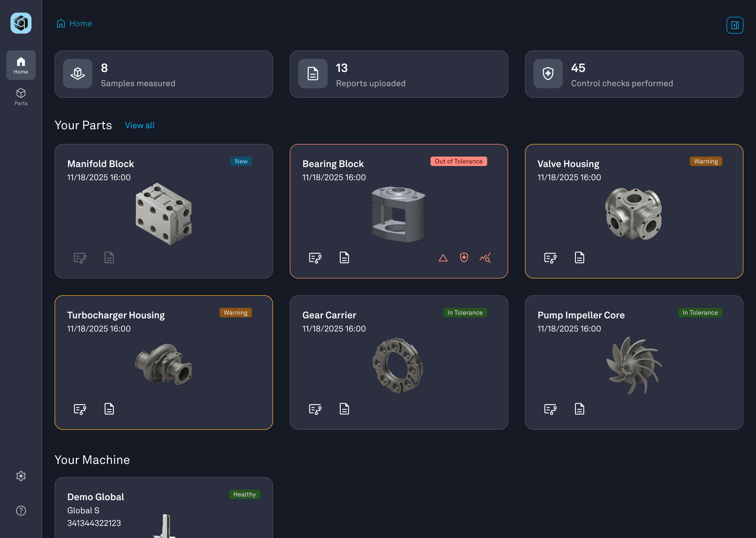The image size is (756, 538).
Task: Open the Parts sidebar section
Action: pos(21,97)
